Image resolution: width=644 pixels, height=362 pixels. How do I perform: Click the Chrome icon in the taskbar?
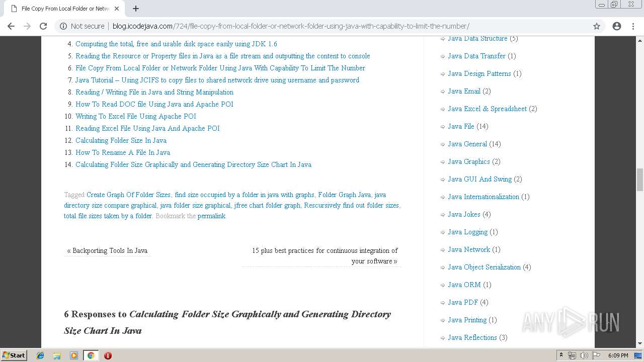pyautogui.click(x=91, y=355)
